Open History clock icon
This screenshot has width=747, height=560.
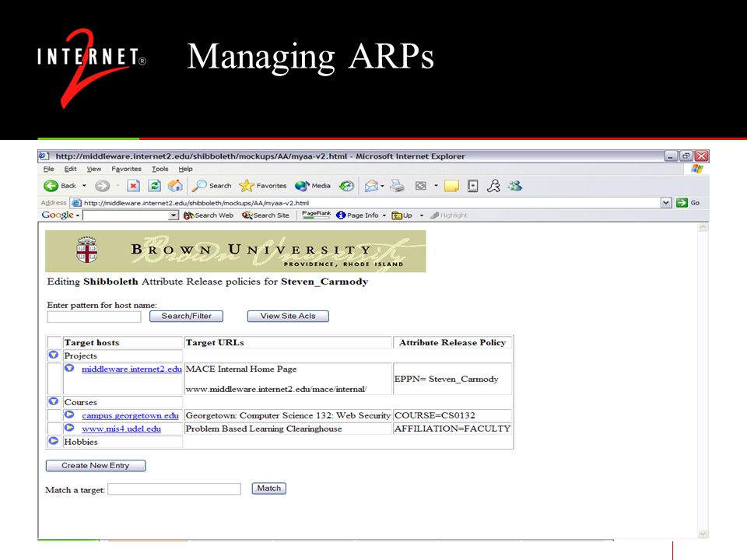point(346,186)
